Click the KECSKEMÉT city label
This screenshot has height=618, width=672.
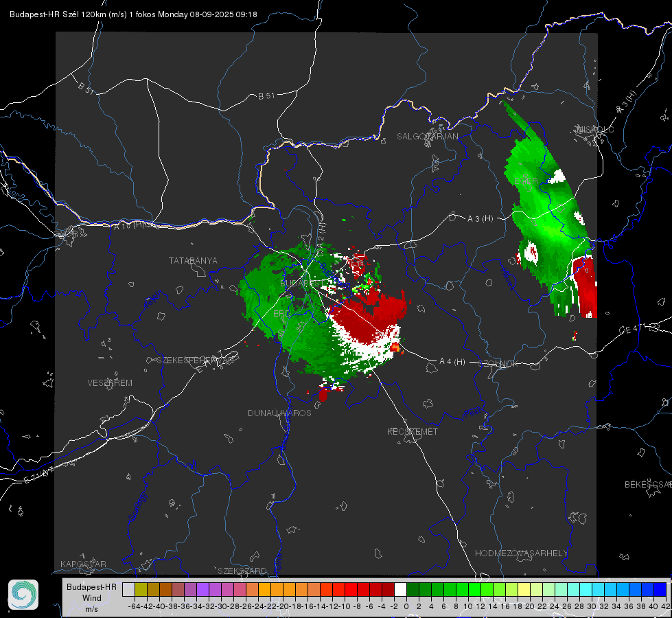coord(413,431)
